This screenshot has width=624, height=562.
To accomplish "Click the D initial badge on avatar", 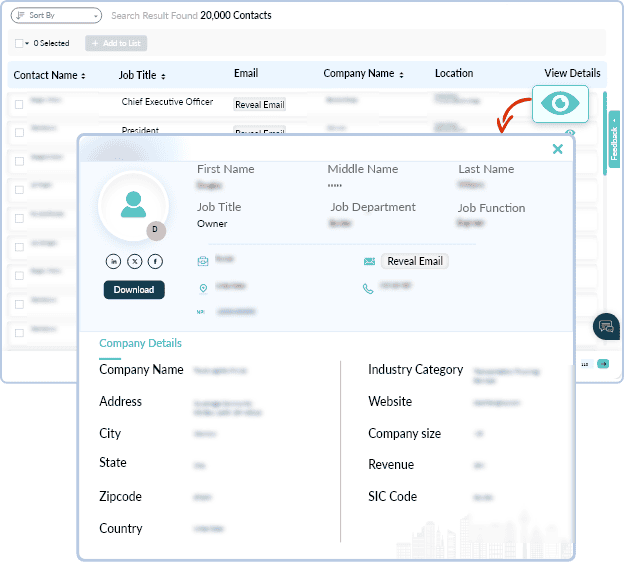I will click(156, 230).
